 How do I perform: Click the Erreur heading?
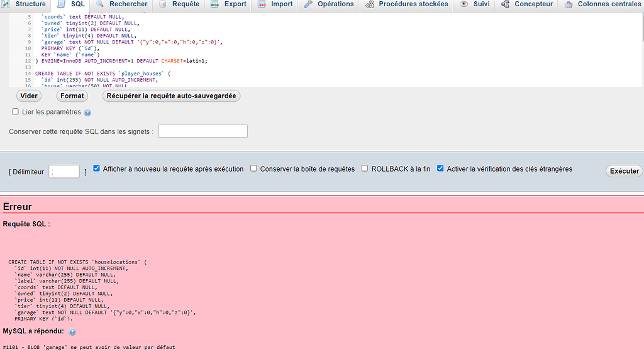pyautogui.click(x=17, y=207)
